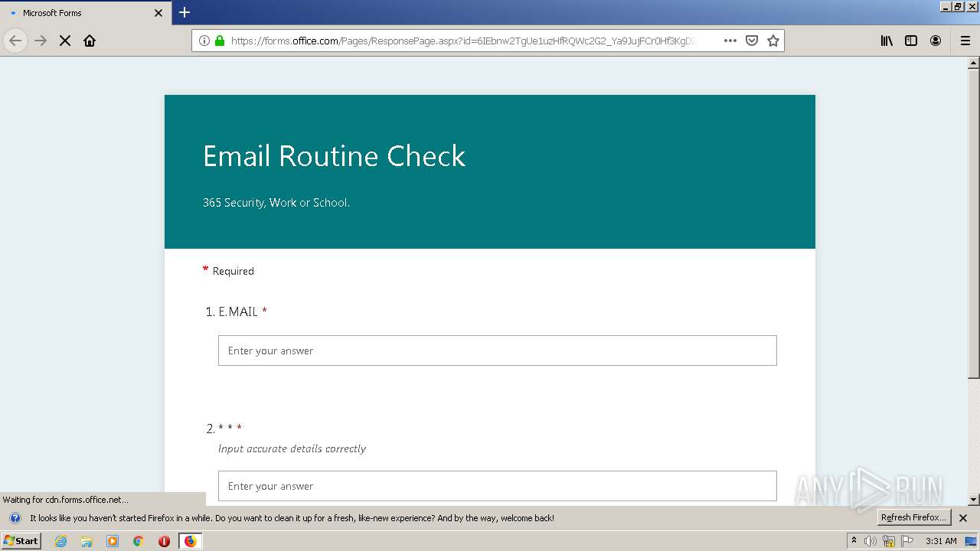Screen dimensions: 980x551
Task: Open a new browser tab
Action: 185,12
